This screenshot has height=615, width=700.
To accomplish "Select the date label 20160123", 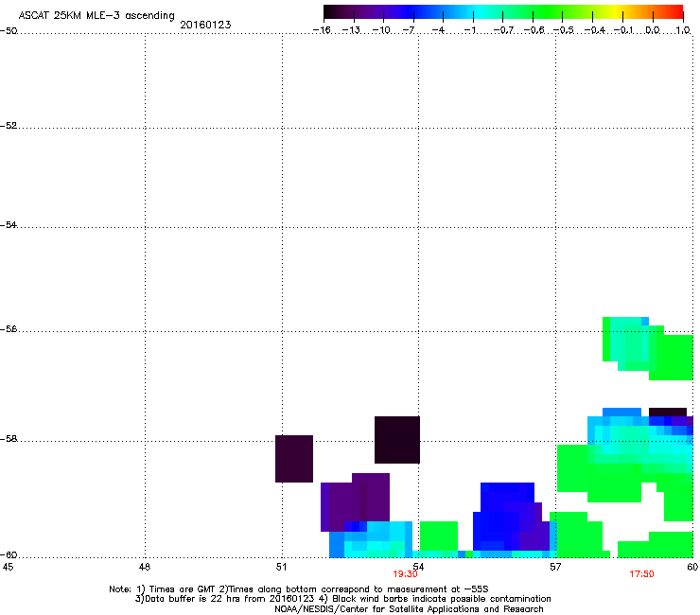I will coord(205,25).
